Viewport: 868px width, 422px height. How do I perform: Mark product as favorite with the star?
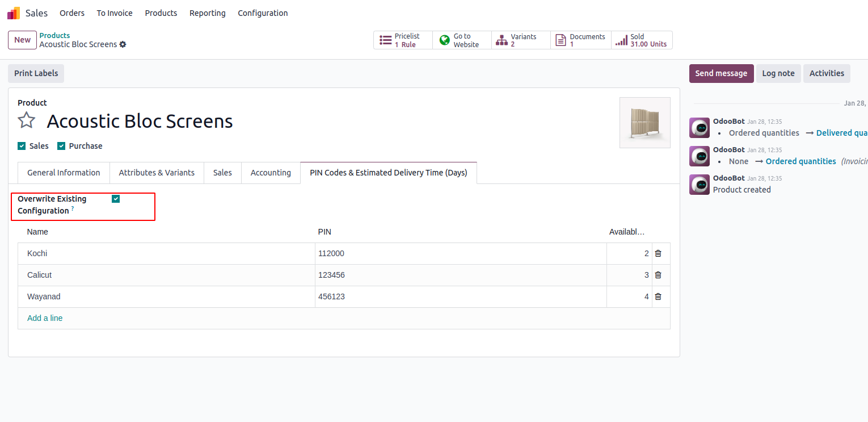[27, 120]
